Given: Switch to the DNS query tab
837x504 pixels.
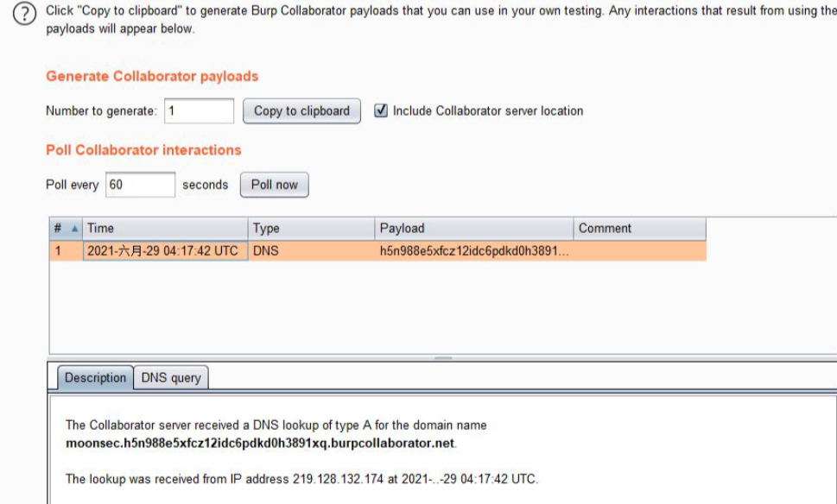Looking at the screenshot, I should pyautogui.click(x=170, y=378).
